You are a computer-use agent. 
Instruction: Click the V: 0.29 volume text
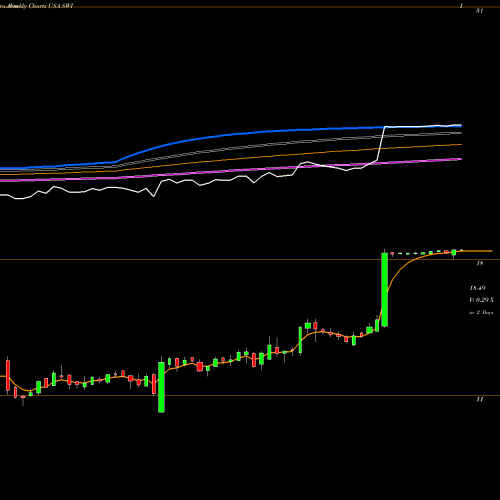(482, 300)
